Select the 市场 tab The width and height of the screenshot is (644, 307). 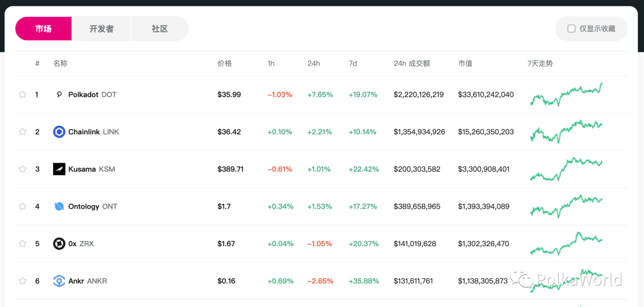coord(44,29)
